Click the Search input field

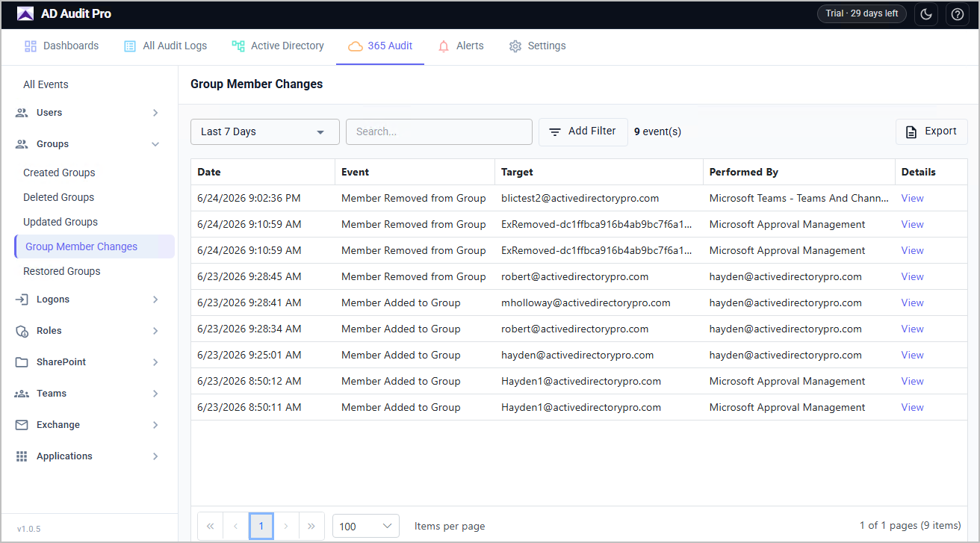439,131
